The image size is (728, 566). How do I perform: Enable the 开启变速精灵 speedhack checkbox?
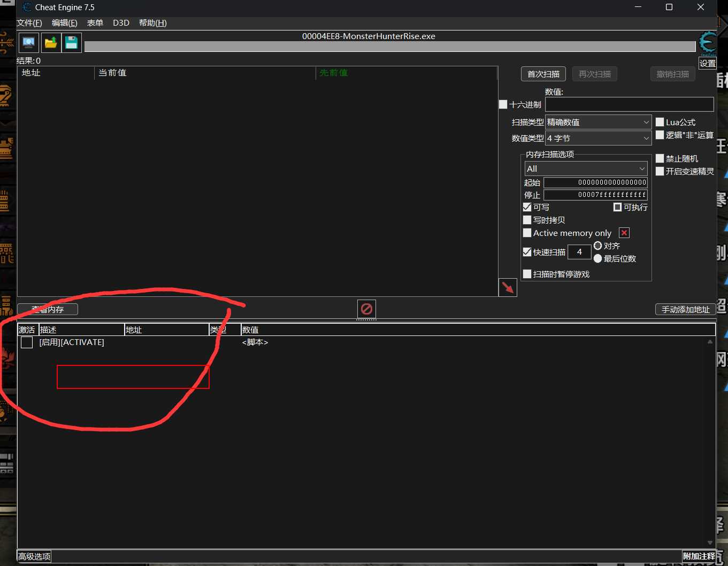click(660, 171)
